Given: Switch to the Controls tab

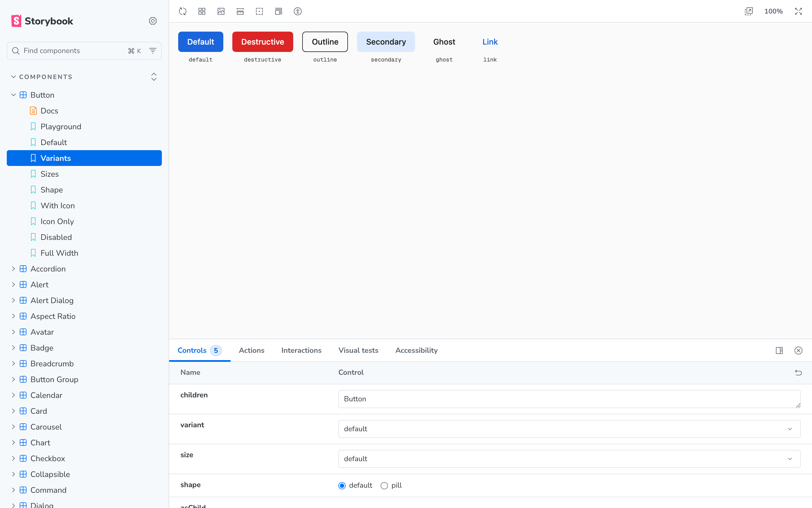Looking at the screenshot, I should (x=200, y=351).
